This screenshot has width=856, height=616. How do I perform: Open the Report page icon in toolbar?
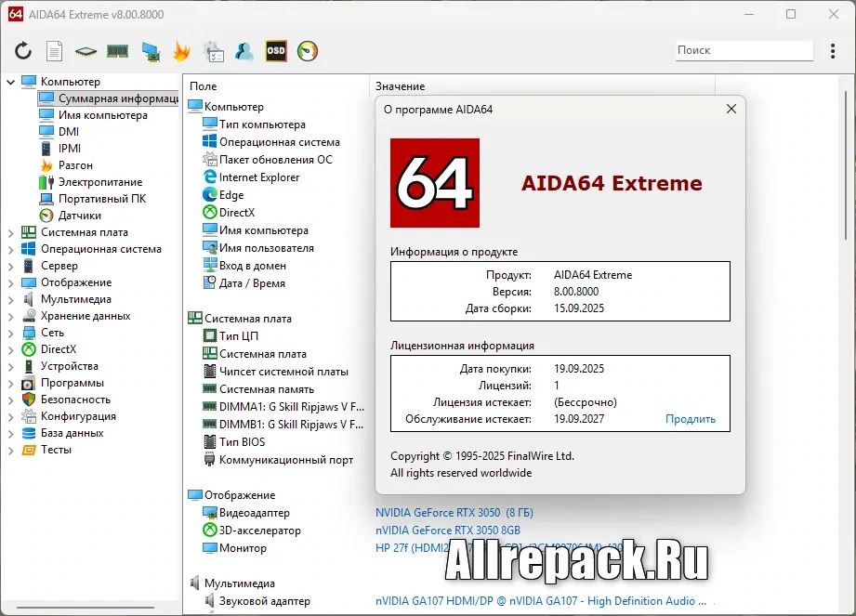tap(54, 51)
